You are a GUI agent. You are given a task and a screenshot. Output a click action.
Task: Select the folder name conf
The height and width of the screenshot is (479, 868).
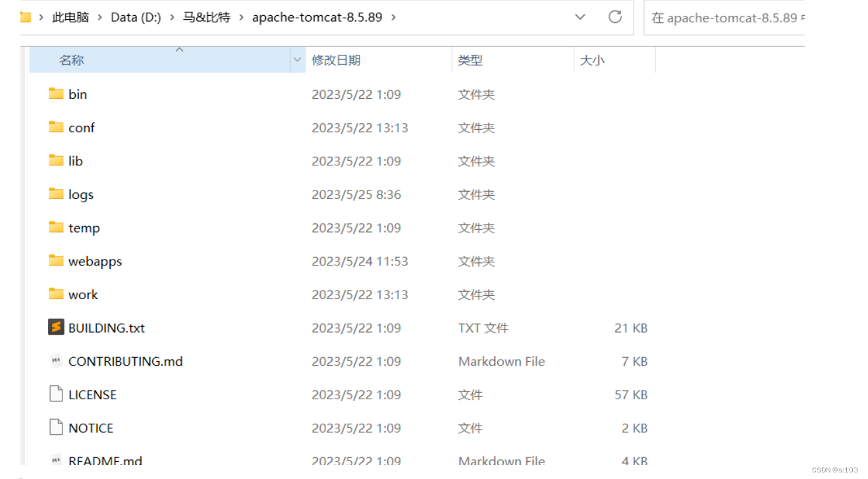click(82, 128)
